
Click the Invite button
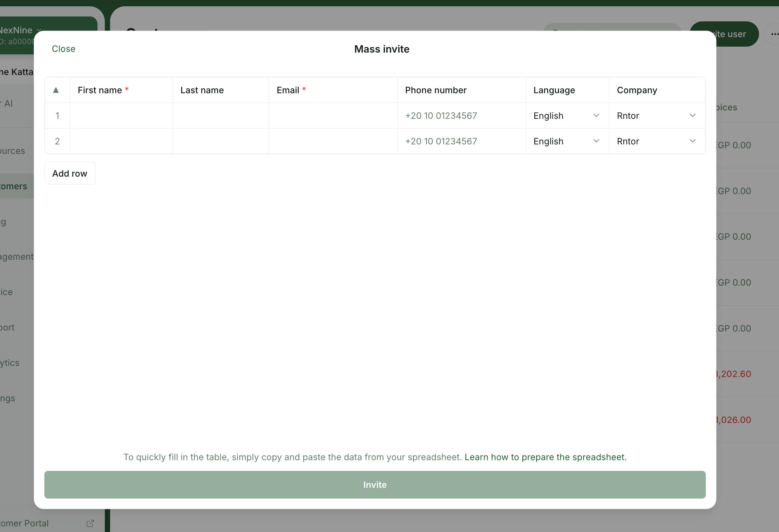(x=375, y=485)
